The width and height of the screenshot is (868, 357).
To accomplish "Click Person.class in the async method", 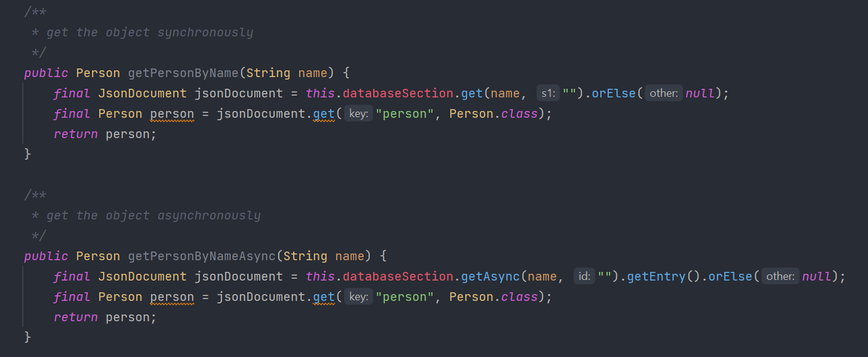I will coord(494,297).
